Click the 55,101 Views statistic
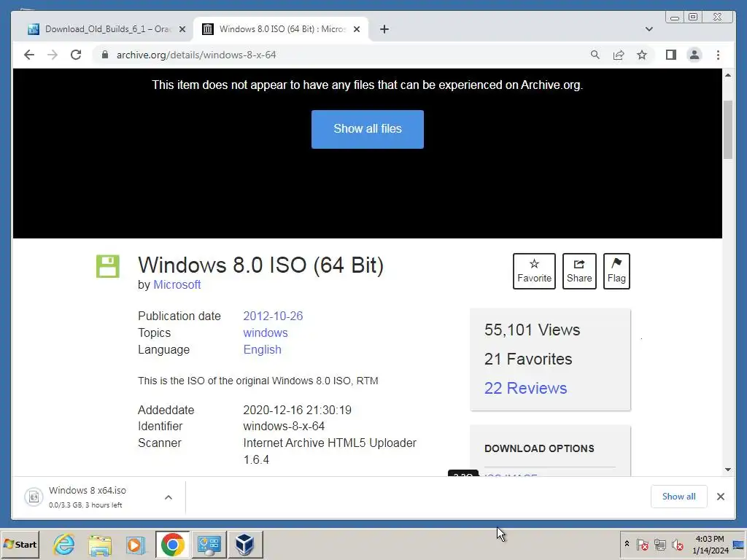 coord(532,330)
